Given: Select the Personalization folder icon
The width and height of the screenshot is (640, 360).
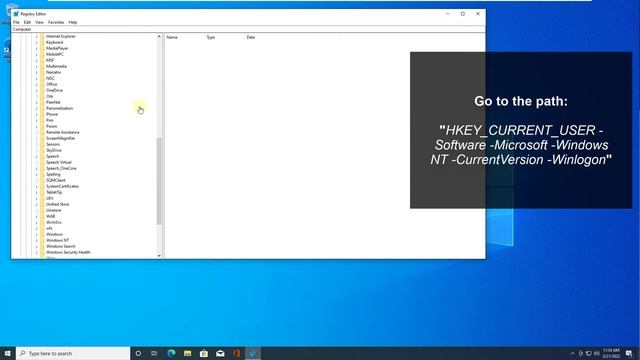Looking at the screenshot, I should [x=42, y=108].
